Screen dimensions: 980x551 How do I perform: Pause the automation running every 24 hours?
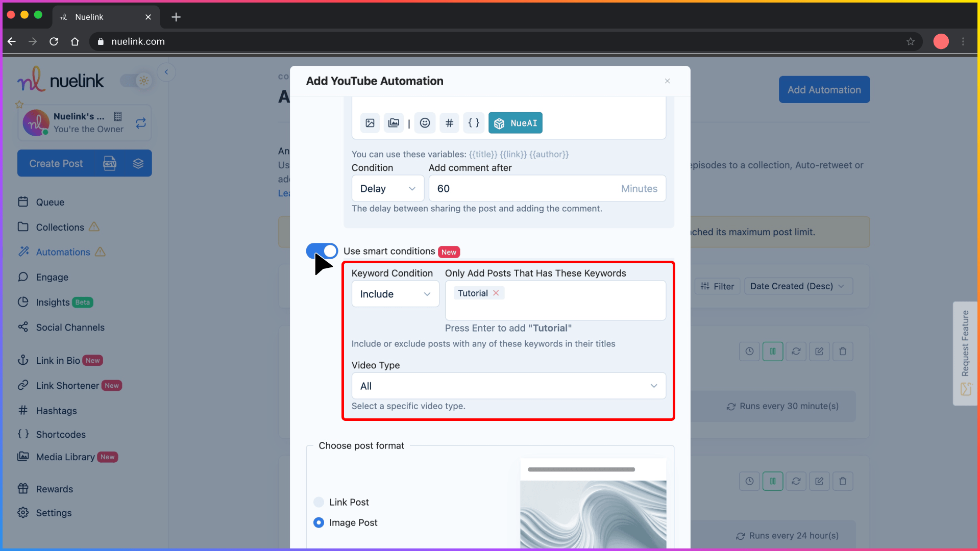pyautogui.click(x=773, y=481)
